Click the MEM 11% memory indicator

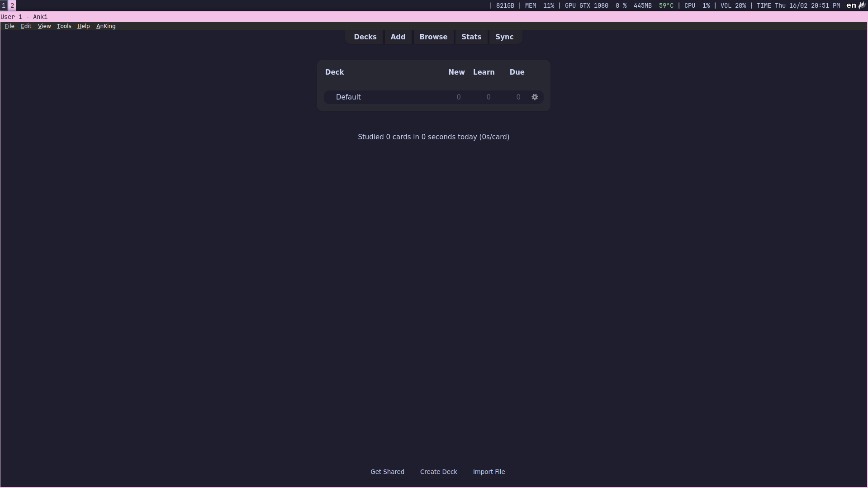coord(539,5)
